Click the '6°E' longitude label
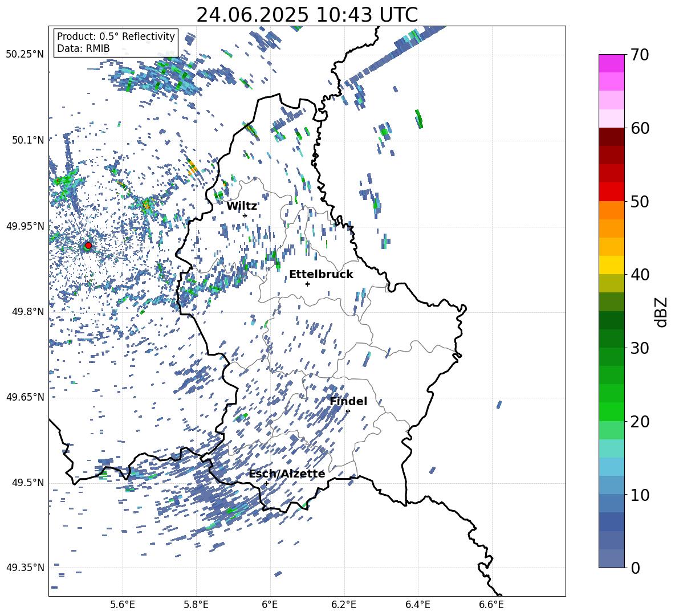The height and width of the screenshot is (616, 675). [x=270, y=605]
